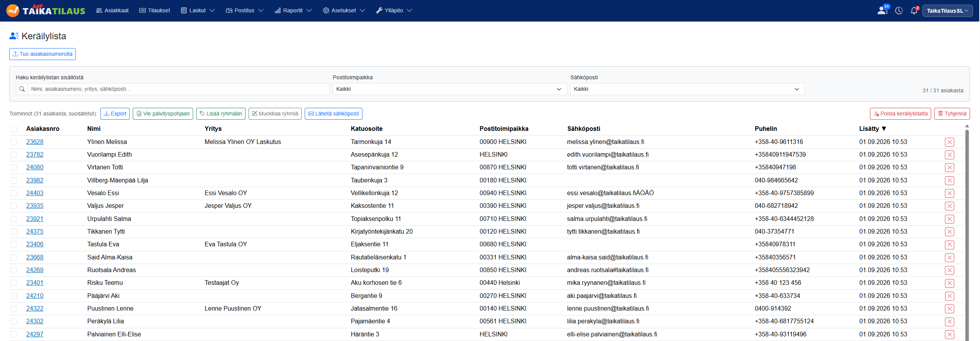Remove Puustinen Lenne row via X icon

949,309
